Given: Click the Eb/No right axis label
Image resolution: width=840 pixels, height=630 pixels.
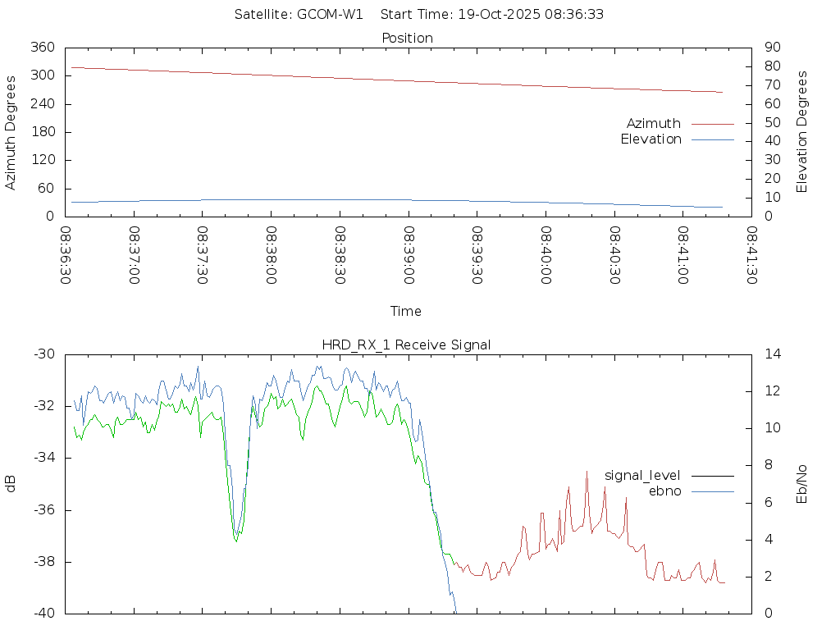Looking at the screenshot, I should click(x=802, y=484).
